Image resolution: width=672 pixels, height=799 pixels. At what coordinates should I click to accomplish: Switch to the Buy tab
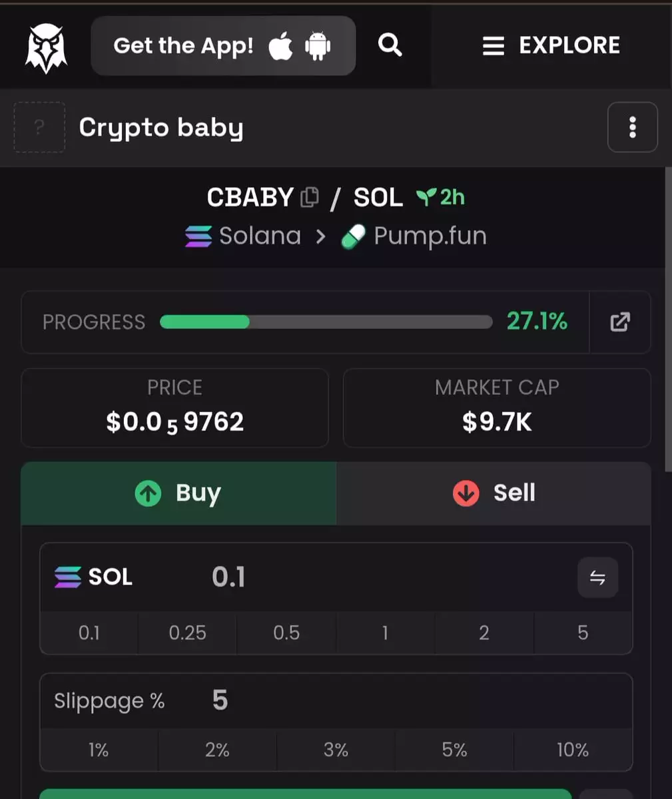(x=178, y=493)
